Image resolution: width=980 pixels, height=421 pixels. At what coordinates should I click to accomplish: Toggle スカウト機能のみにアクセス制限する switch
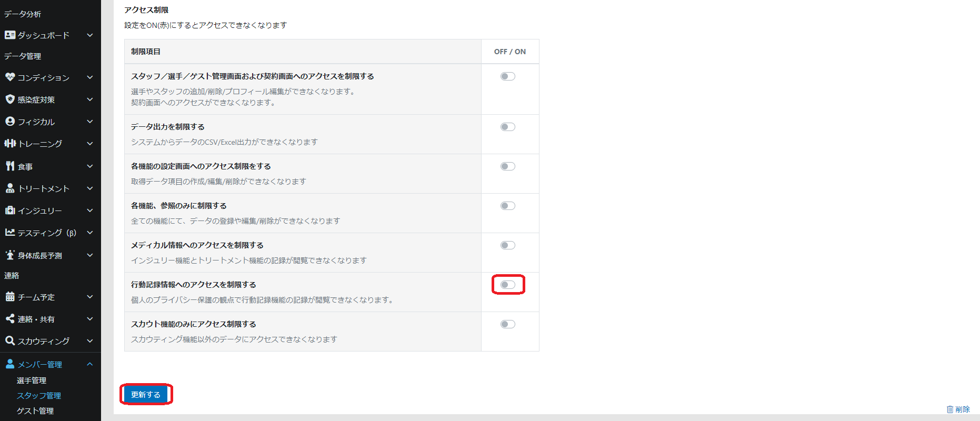[508, 324]
